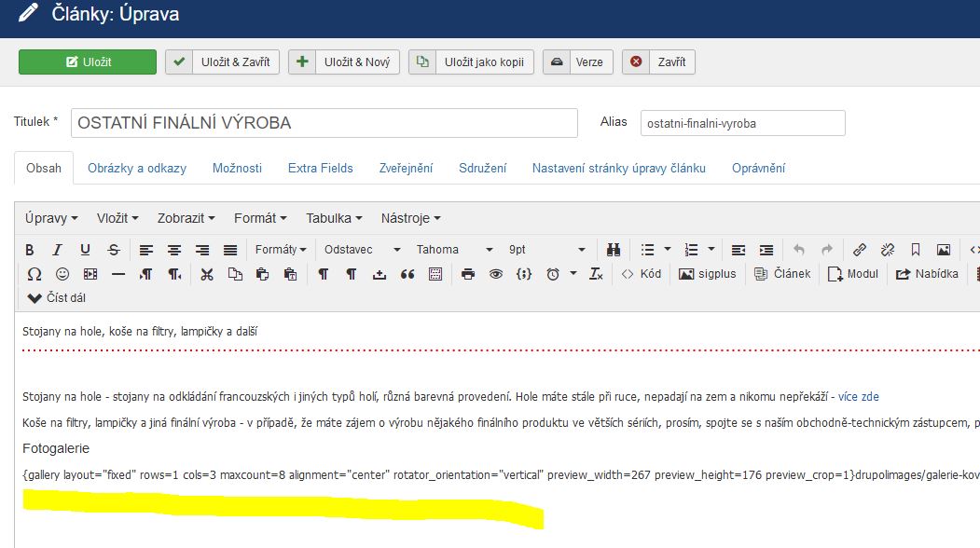Insert a link using chain icon
Viewport: 980px width, 548px height.
point(860,250)
